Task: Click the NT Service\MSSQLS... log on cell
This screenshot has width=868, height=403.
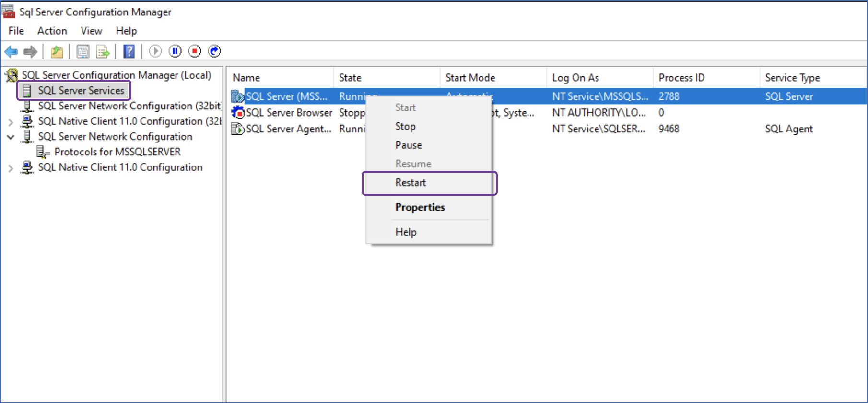Action: coord(600,96)
